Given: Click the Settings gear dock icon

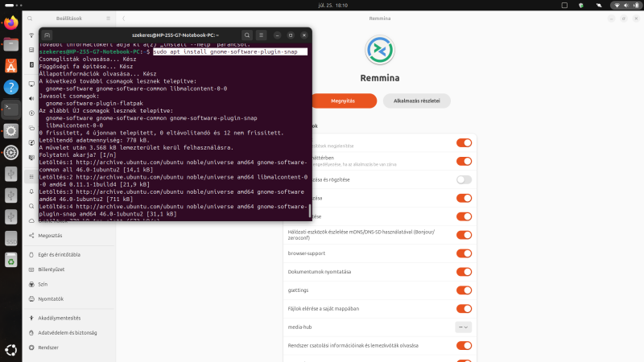Looking at the screenshot, I should [x=11, y=131].
